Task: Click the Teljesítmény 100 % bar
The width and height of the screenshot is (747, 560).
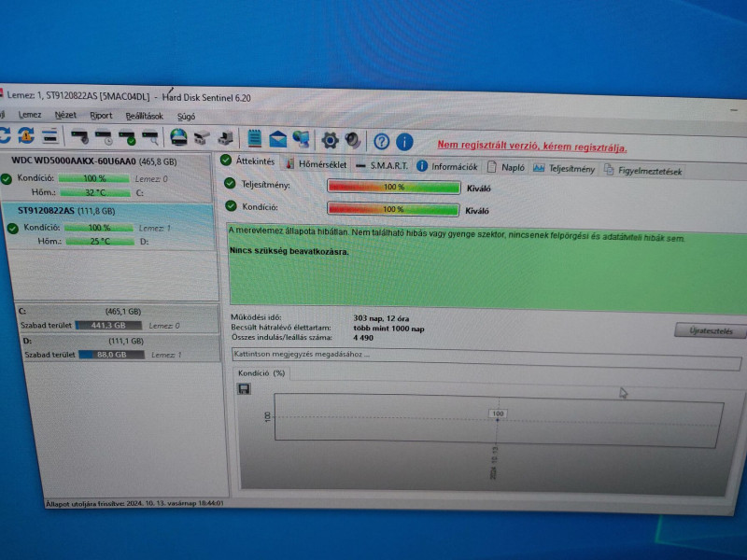Action: click(393, 187)
